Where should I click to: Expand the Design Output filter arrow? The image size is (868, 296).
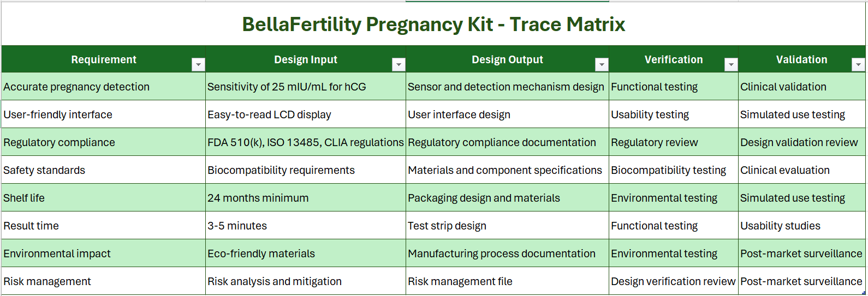tap(602, 65)
